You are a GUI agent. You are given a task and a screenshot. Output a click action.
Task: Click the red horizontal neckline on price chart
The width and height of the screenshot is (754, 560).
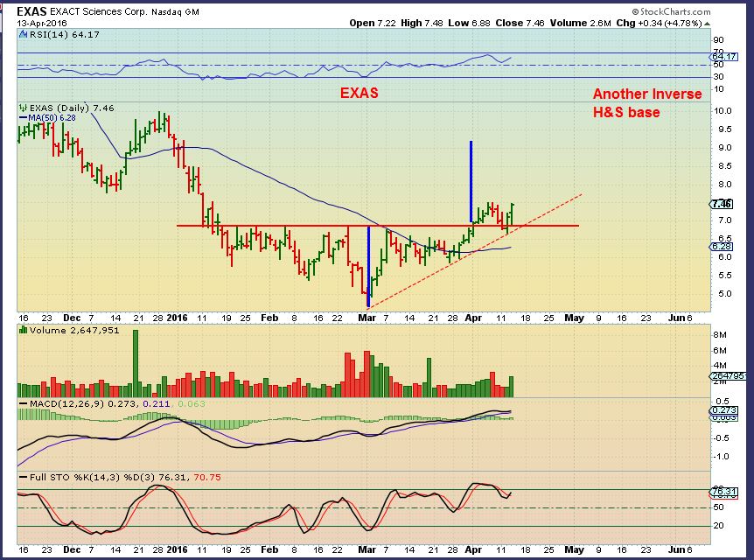(378, 226)
